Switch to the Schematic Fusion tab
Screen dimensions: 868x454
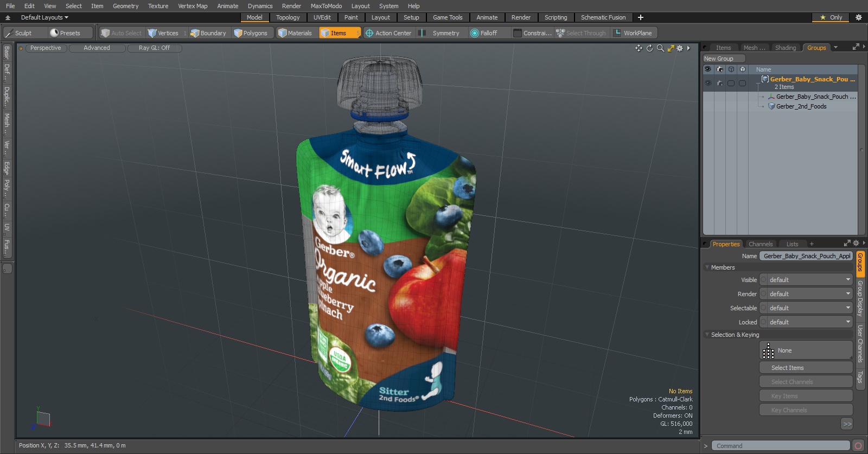[x=603, y=17]
